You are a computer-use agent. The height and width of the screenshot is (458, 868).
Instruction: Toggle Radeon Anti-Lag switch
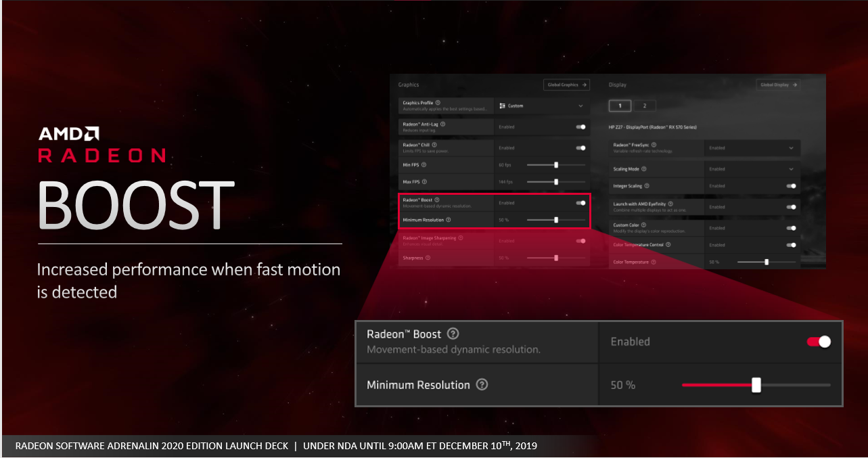pos(580,127)
